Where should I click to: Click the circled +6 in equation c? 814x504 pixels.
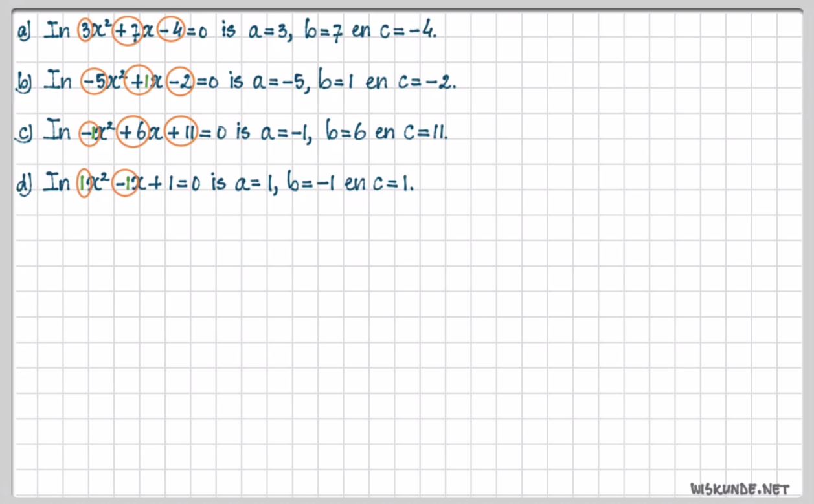point(134,133)
